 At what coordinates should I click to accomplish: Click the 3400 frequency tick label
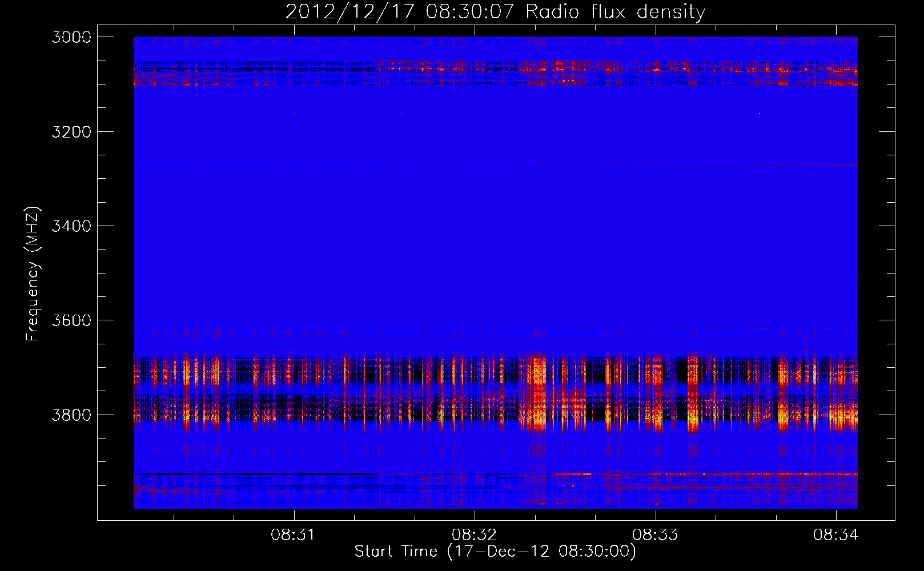(x=71, y=226)
